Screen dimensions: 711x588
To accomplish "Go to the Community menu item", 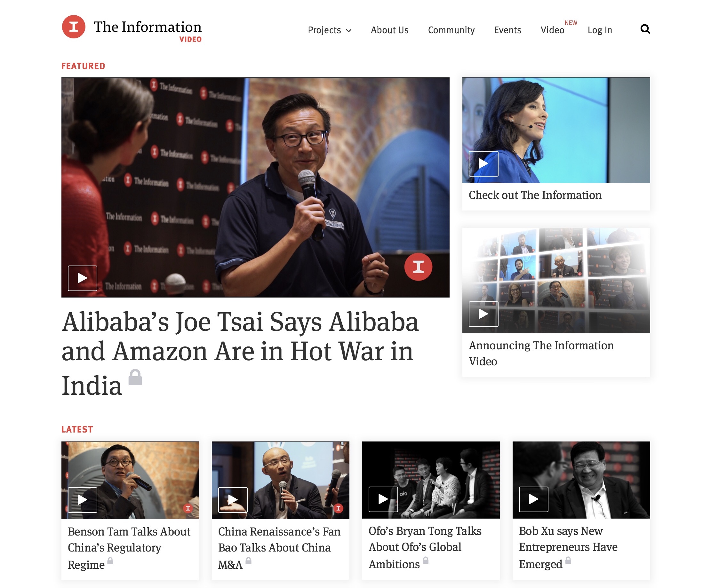I will coord(451,30).
